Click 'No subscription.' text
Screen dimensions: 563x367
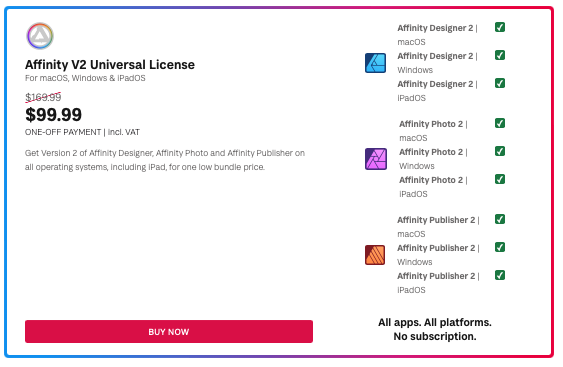[x=435, y=336]
